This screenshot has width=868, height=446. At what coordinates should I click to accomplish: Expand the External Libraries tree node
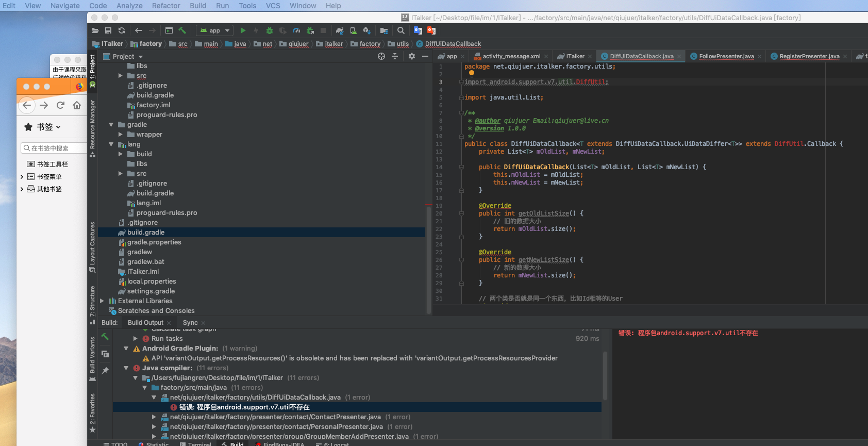click(x=102, y=301)
